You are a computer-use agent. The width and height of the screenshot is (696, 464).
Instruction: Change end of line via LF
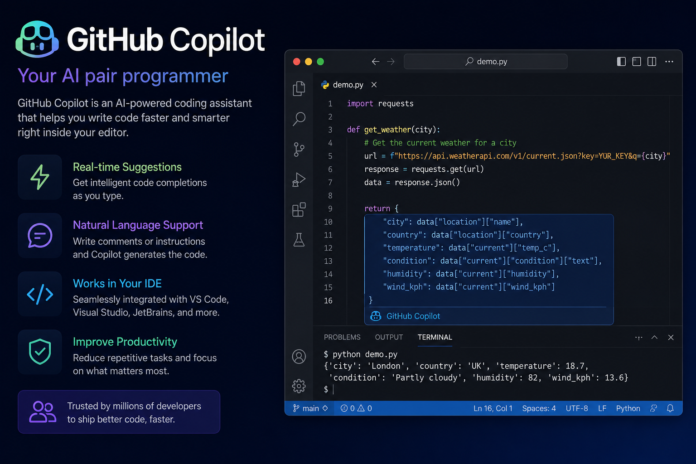[x=602, y=408]
